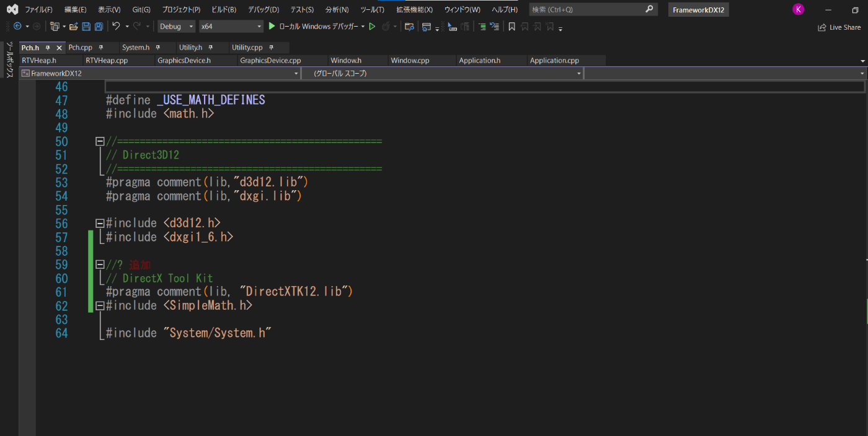Start a Live Share session
The width and height of the screenshot is (868, 436).
click(x=839, y=27)
